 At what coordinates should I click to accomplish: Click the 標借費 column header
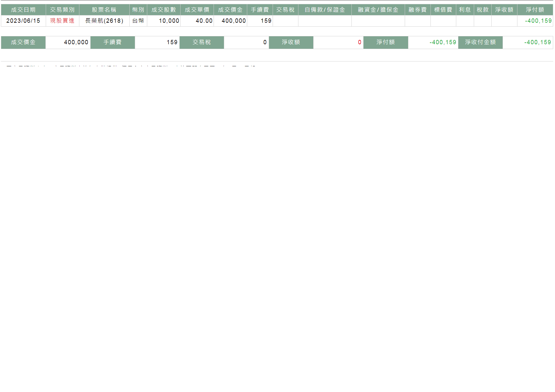[x=443, y=10]
